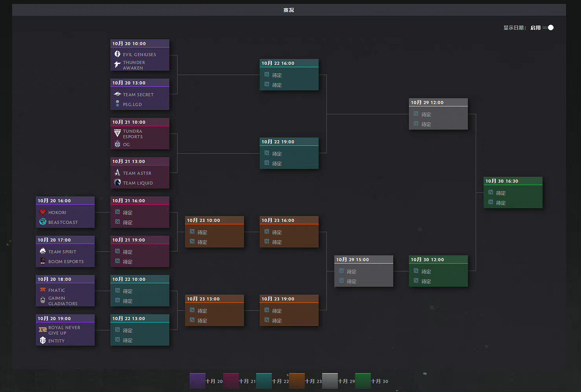Screen dimensions: 581x392
Task: Click the Evil Geniuses team logo
Action: click(x=117, y=54)
